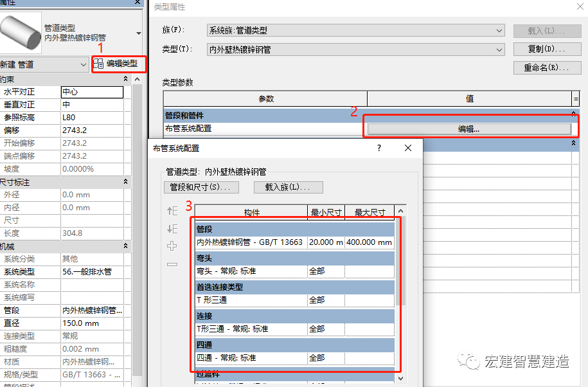Click the maximum size cell 400.000 mm
588x387 pixels.
pos(370,242)
